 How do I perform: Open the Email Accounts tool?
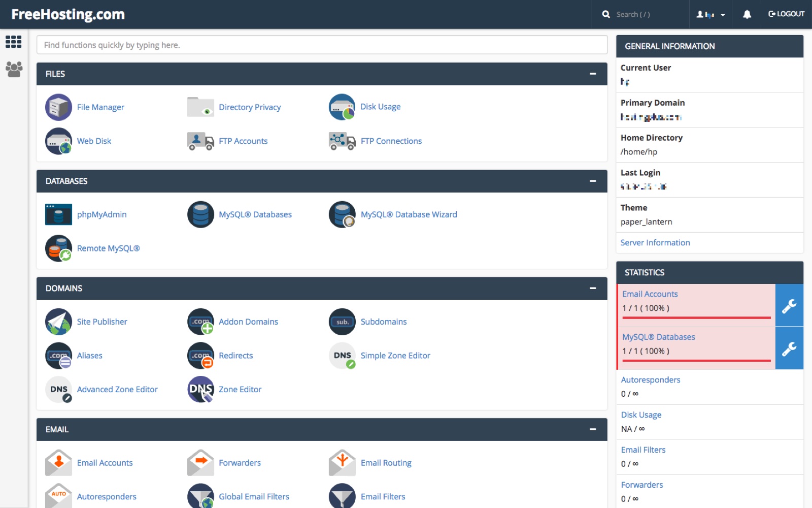[x=105, y=463]
